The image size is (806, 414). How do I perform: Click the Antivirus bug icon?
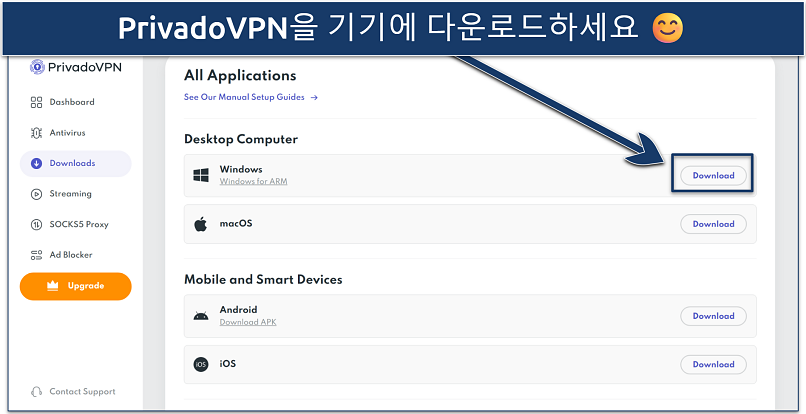point(36,133)
